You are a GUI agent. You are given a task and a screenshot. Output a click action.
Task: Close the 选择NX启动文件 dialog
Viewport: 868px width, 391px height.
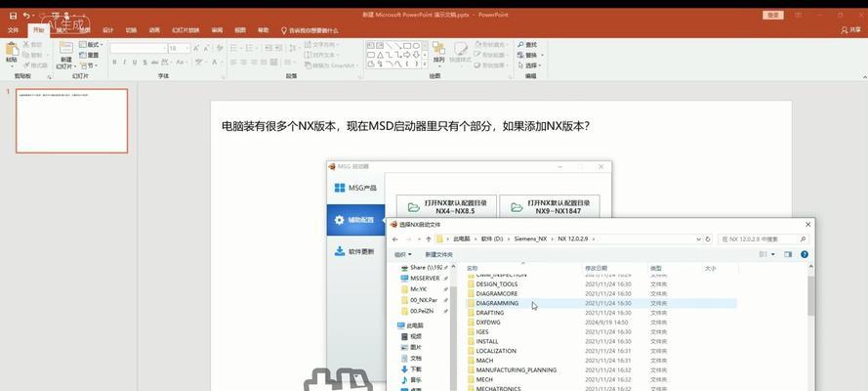[x=807, y=224]
